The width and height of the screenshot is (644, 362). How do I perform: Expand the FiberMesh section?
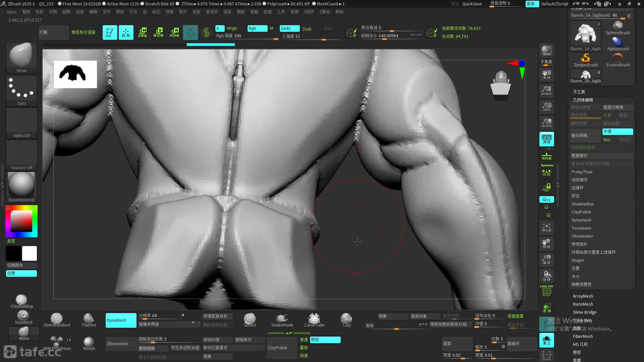point(582,337)
